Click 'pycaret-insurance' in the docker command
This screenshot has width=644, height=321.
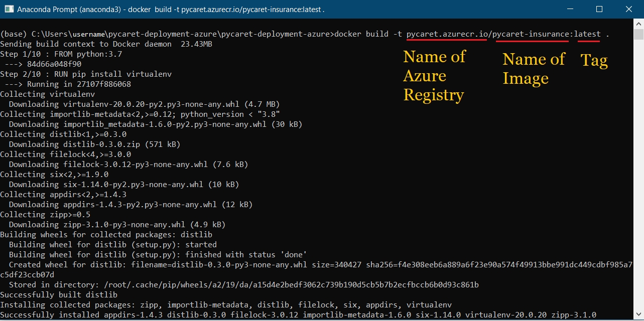tap(532, 34)
